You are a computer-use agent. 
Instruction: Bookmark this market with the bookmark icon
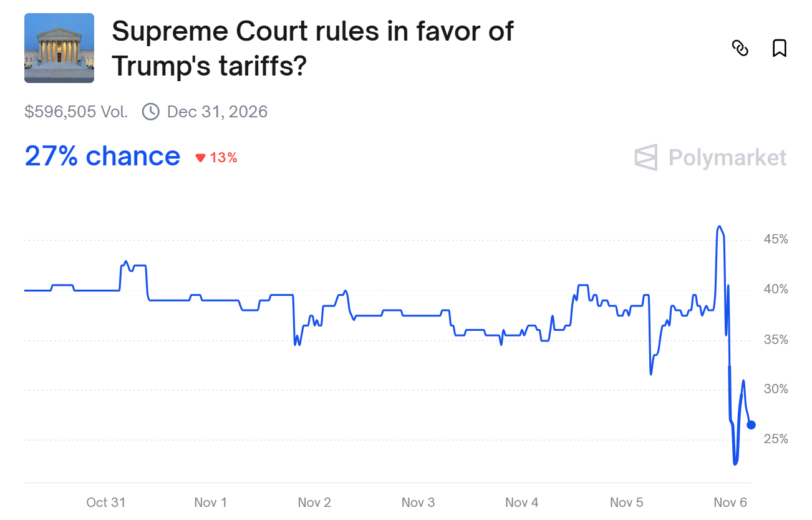click(780, 48)
